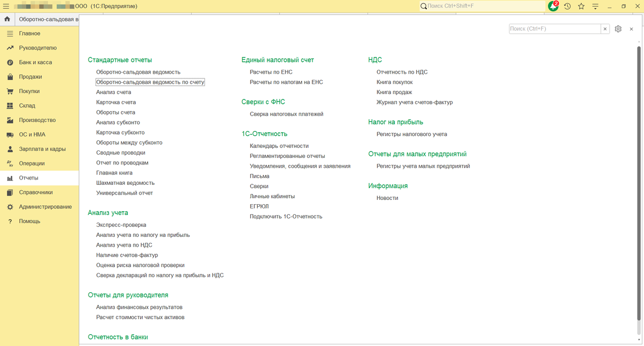Click the Операции Дт/Кт icon
The height and width of the screenshot is (346, 644).
click(10, 163)
